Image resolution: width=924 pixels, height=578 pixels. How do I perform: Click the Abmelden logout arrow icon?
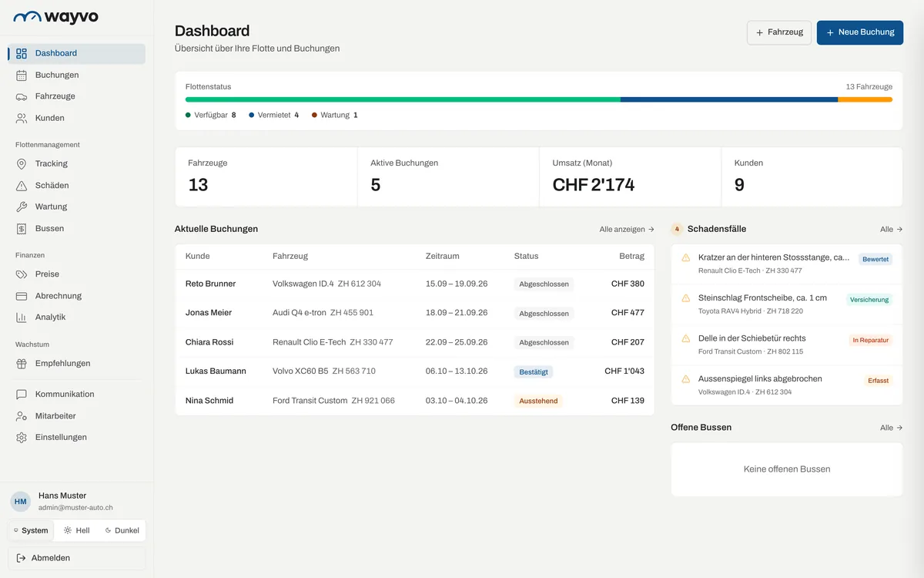click(21, 558)
